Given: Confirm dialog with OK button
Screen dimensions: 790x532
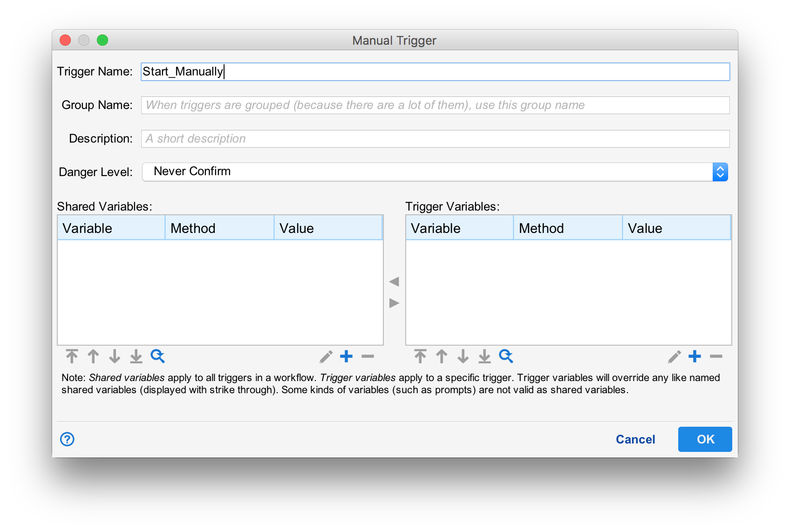Looking at the screenshot, I should point(705,439).
